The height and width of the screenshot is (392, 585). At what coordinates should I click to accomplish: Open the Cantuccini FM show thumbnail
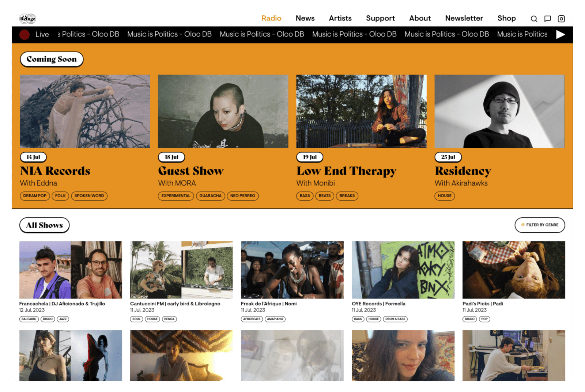(181, 270)
